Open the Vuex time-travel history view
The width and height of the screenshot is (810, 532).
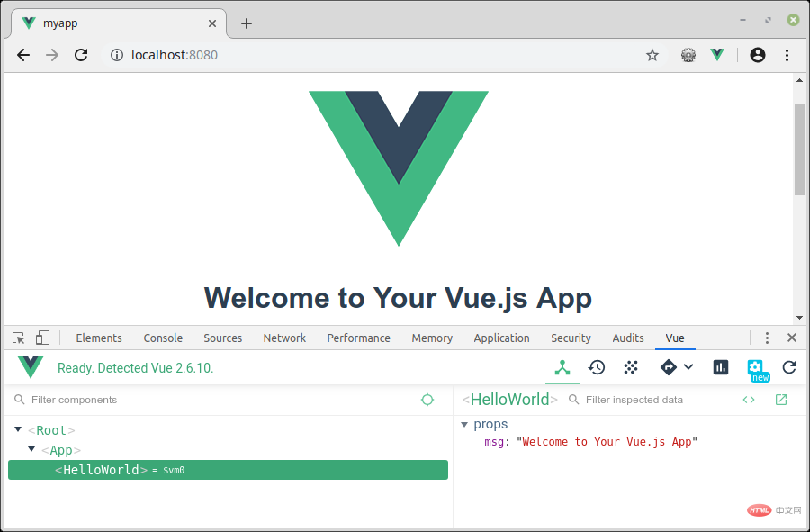coord(597,368)
